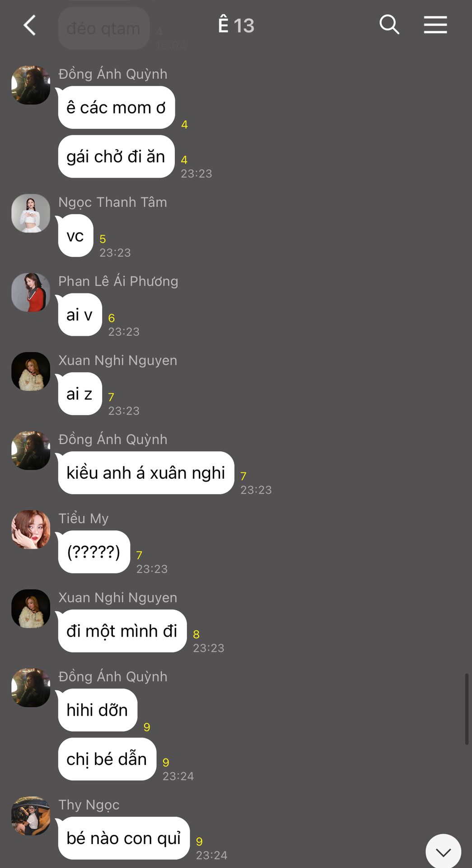The width and height of the screenshot is (472, 868).
Task: Open Phan Lê Ái Phương's avatar
Action: (x=31, y=292)
